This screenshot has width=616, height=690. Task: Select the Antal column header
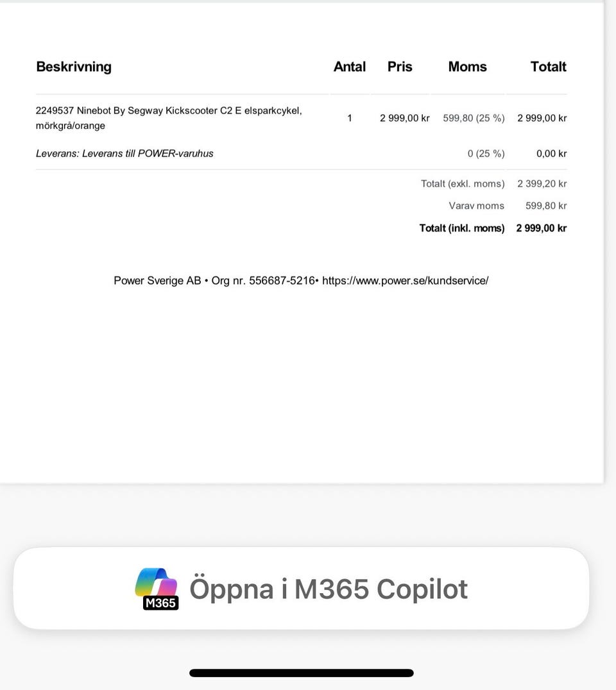coord(350,67)
